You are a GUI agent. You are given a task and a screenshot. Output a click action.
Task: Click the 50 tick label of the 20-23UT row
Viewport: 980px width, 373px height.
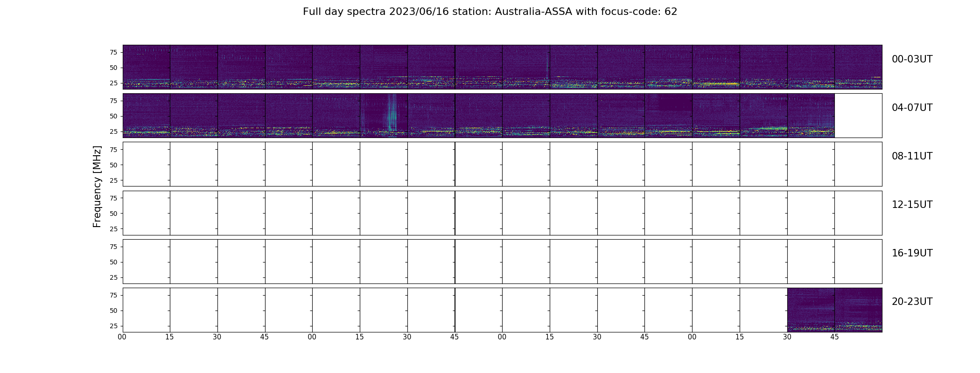click(x=113, y=311)
